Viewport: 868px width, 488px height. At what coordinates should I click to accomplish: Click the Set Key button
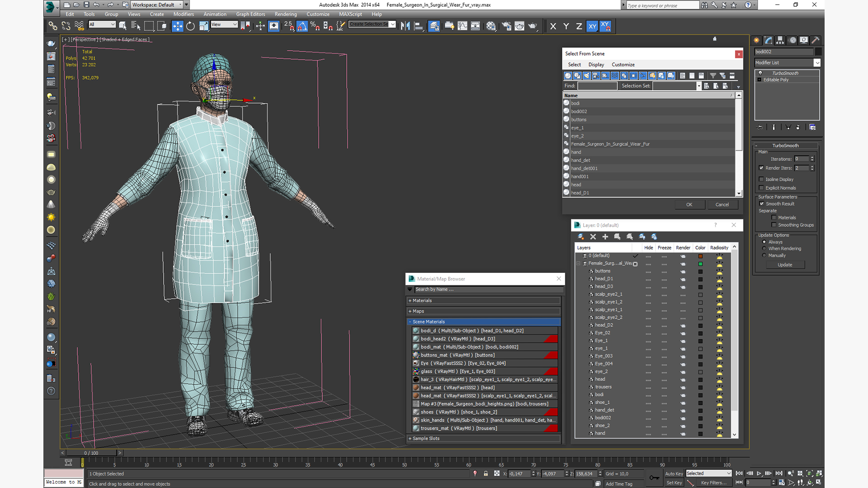[674, 483]
